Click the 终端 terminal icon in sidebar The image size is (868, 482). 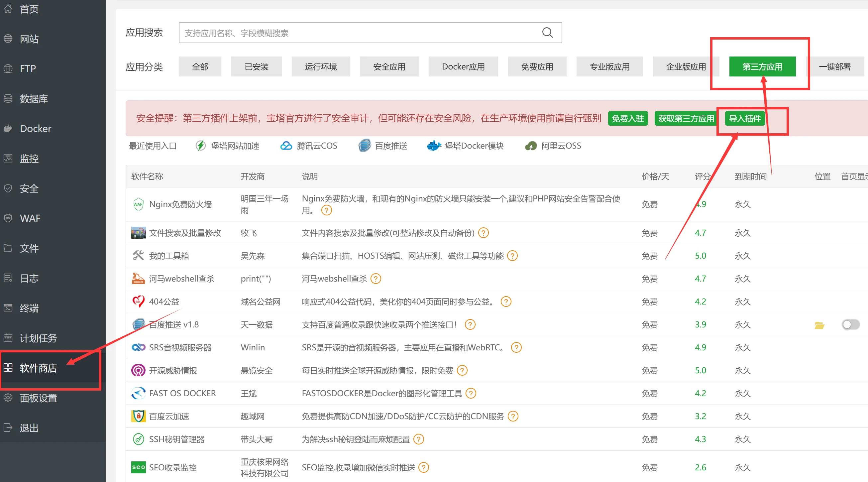pos(8,308)
